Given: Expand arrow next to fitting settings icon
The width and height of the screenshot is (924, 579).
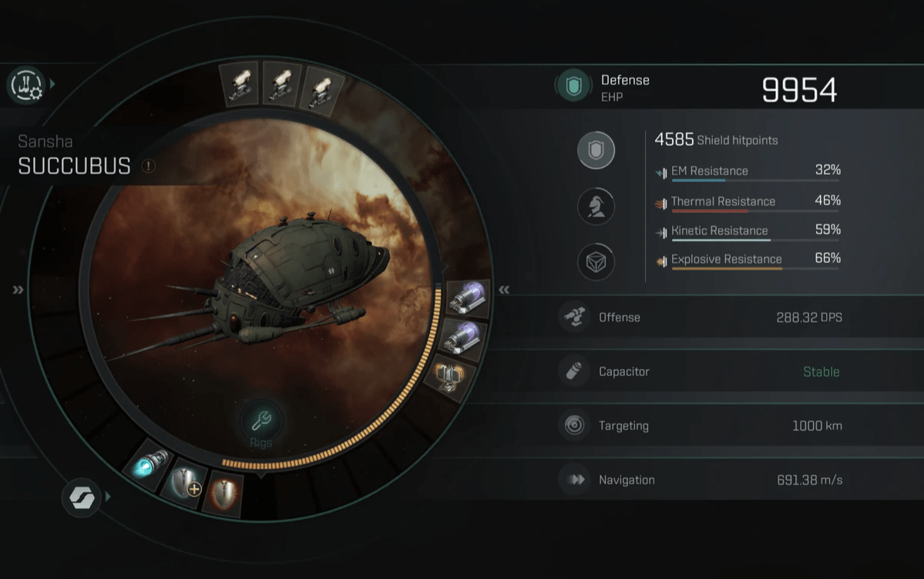Looking at the screenshot, I should (x=52, y=84).
